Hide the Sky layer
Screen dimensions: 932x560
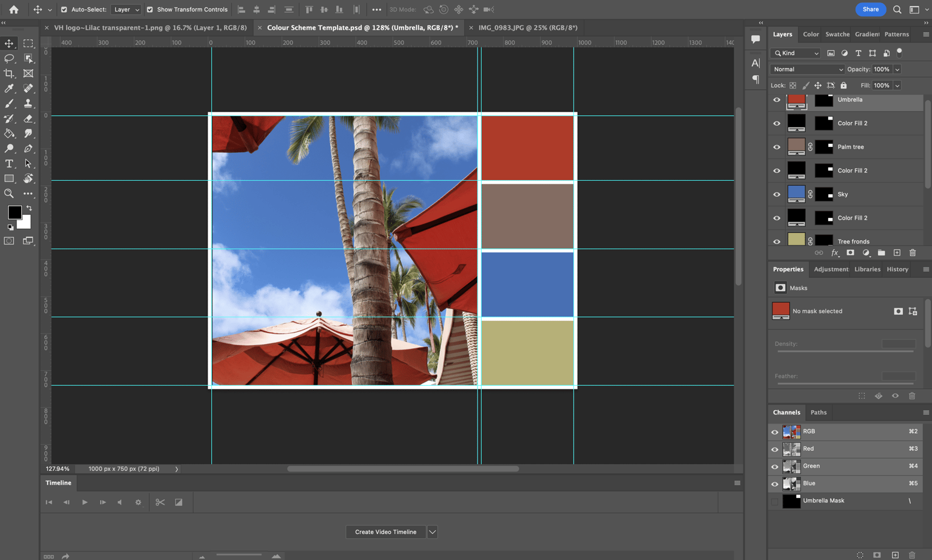click(x=777, y=195)
